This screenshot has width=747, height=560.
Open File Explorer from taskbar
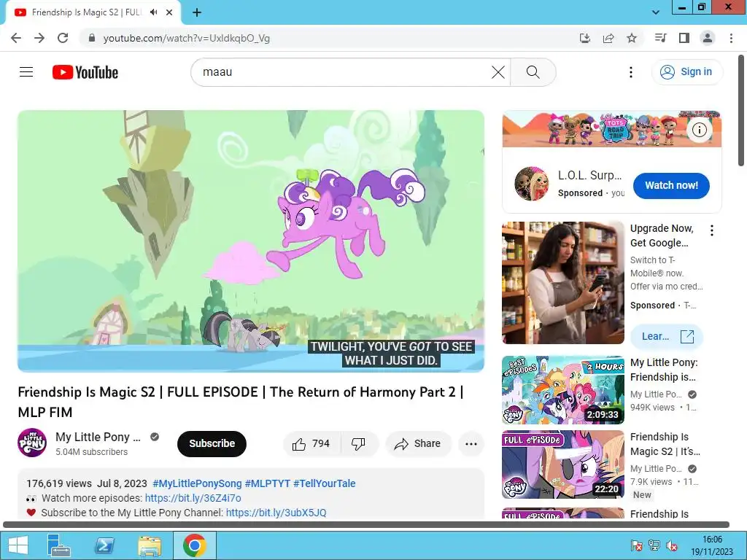coord(150,545)
